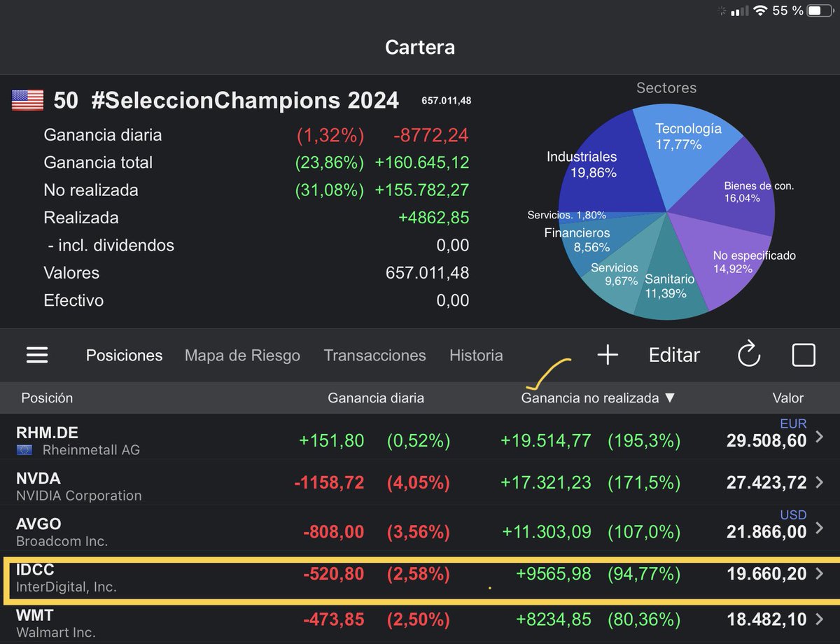The height and width of the screenshot is (644, 840).
Task: Tap the Valor column header
Action: (788, 398)
